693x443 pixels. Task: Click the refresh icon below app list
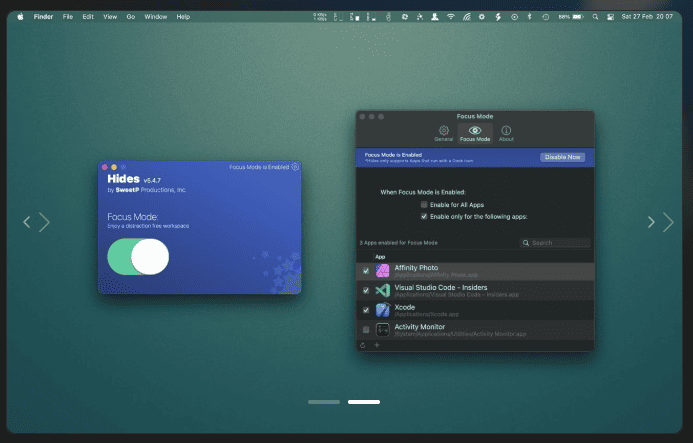coord(363,345)
